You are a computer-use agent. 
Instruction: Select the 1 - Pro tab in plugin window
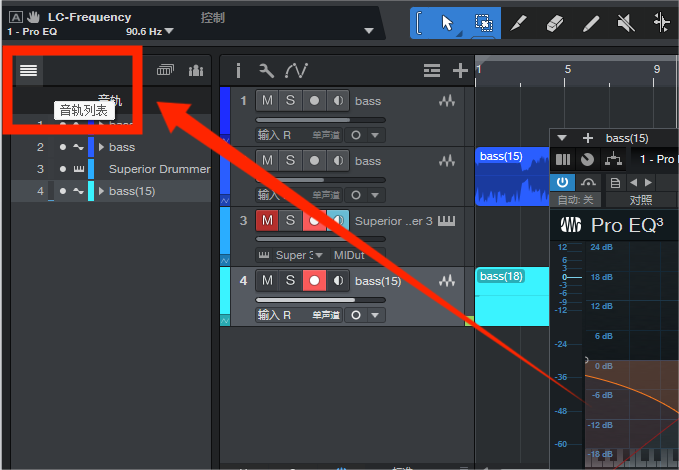(x=656, y=159)
